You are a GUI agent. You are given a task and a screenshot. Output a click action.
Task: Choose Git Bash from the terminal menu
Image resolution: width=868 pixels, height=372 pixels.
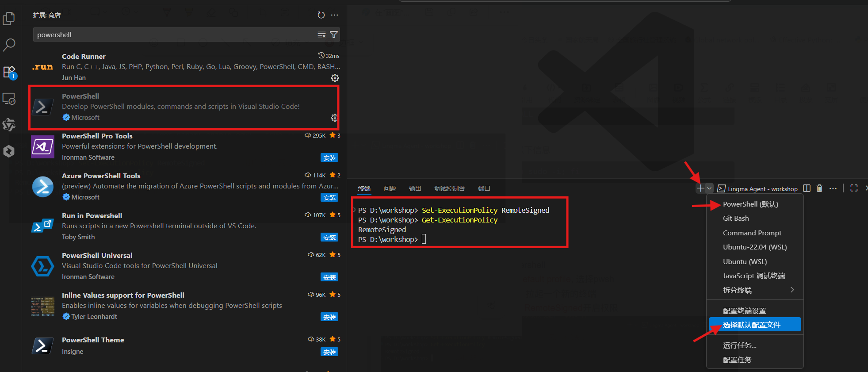(x=755, y=219)
